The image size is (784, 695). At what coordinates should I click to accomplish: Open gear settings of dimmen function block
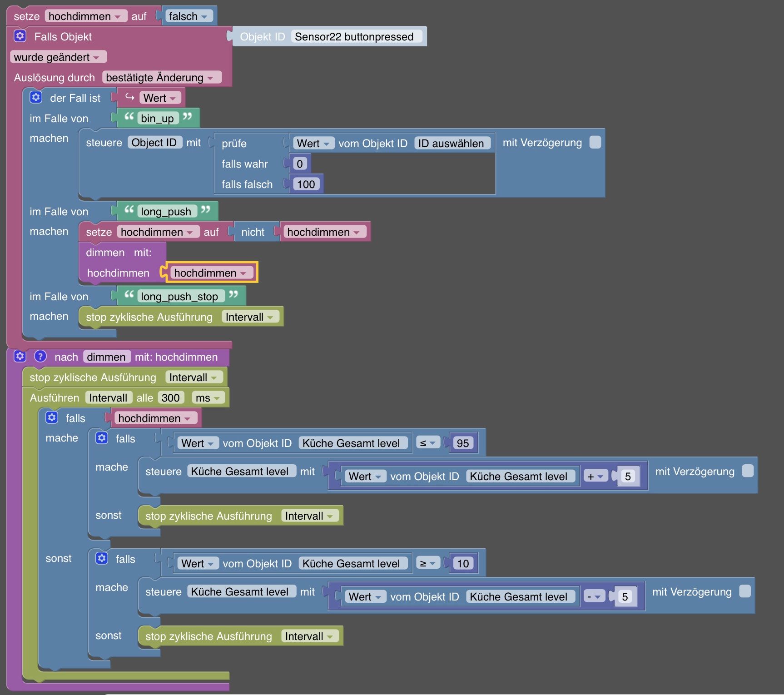[20, 356]
